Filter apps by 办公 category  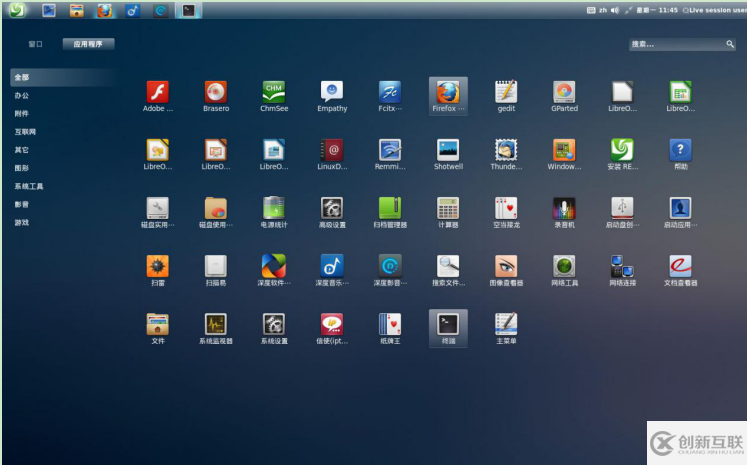click(22, 95)
